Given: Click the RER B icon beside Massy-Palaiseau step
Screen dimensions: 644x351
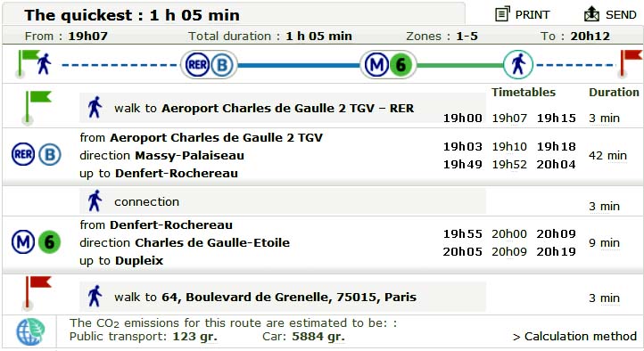Looking at the screenshot, I should (x=37, y=155).
